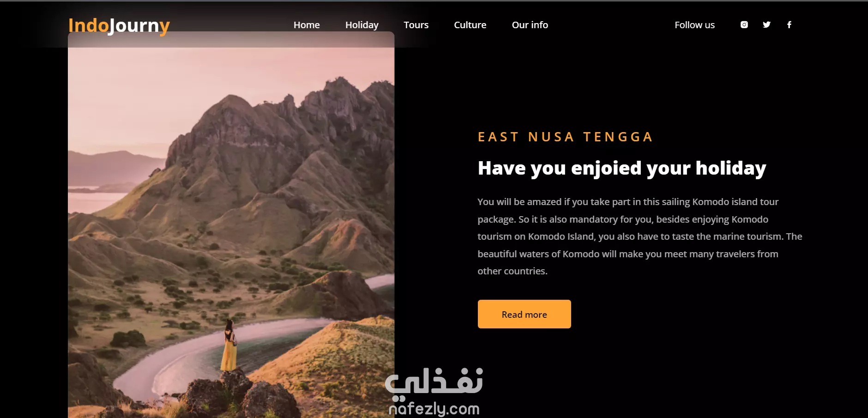Click the IndoJourny logo

click(119, 25)
